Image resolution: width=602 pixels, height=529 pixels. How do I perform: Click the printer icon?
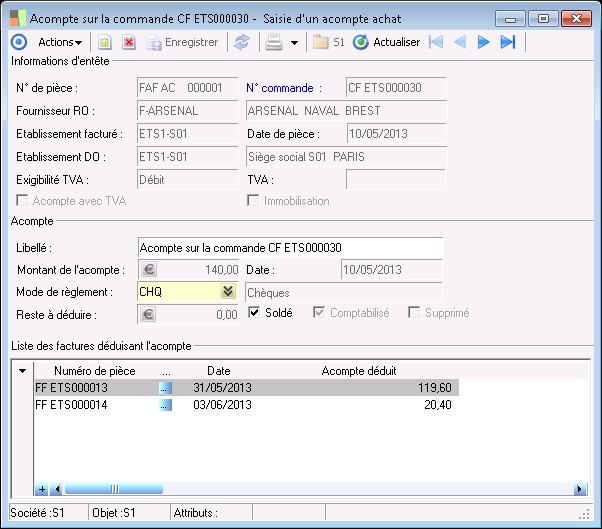coord(272,42)
